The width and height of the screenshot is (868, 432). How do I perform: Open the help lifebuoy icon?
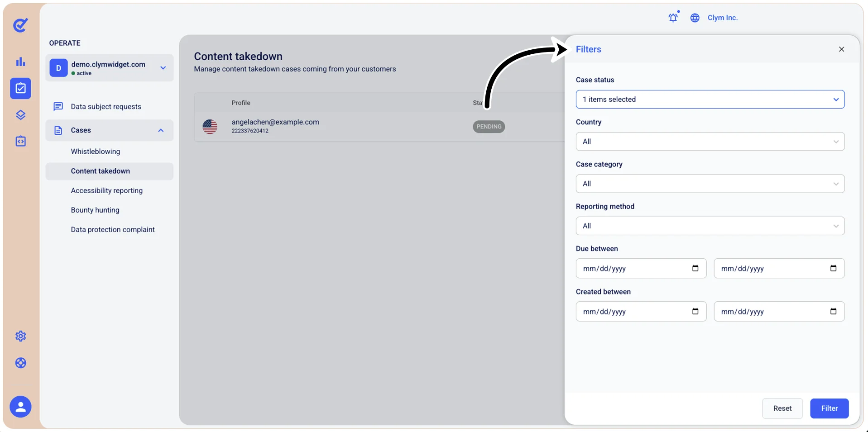tap(20, 363)
